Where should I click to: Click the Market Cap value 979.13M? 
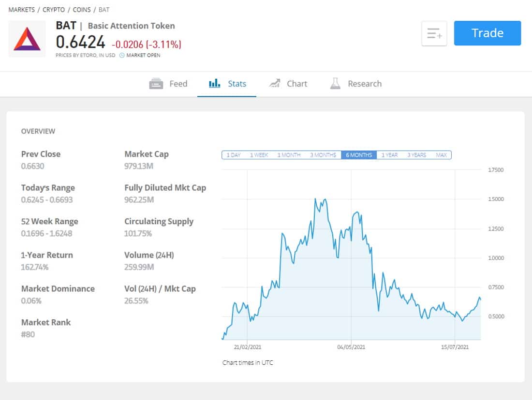(139, 166)
